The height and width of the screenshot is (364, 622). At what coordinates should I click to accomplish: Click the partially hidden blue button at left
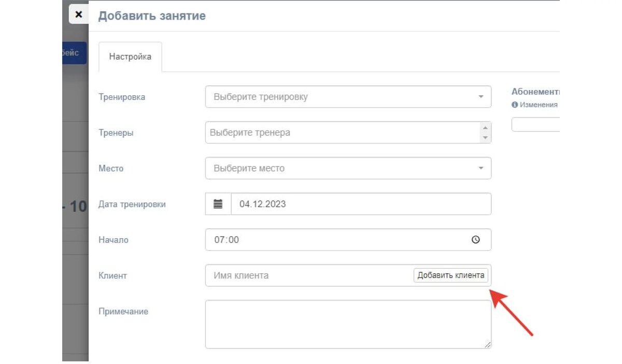74,53
